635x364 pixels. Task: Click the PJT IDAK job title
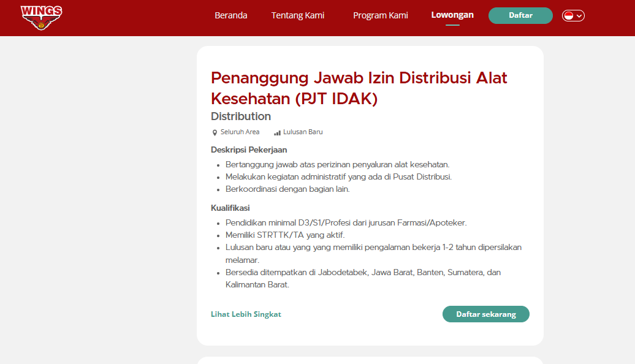(359, 88)
